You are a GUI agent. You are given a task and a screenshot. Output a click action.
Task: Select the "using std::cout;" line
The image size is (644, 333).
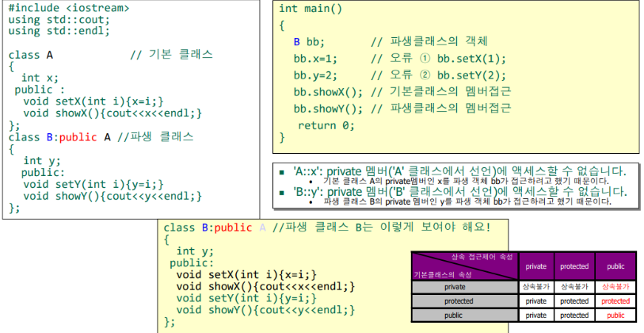[59, 19]
